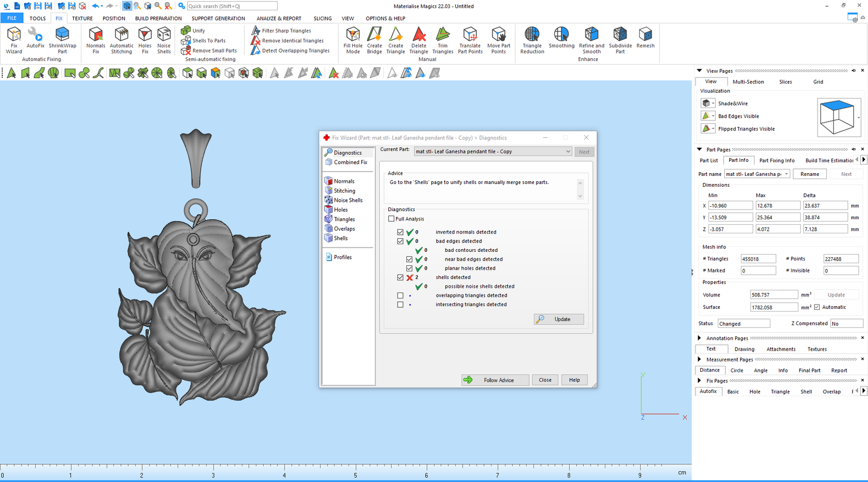
Task: Open Triangle Reduction tool
Action: tap(532, 40)
